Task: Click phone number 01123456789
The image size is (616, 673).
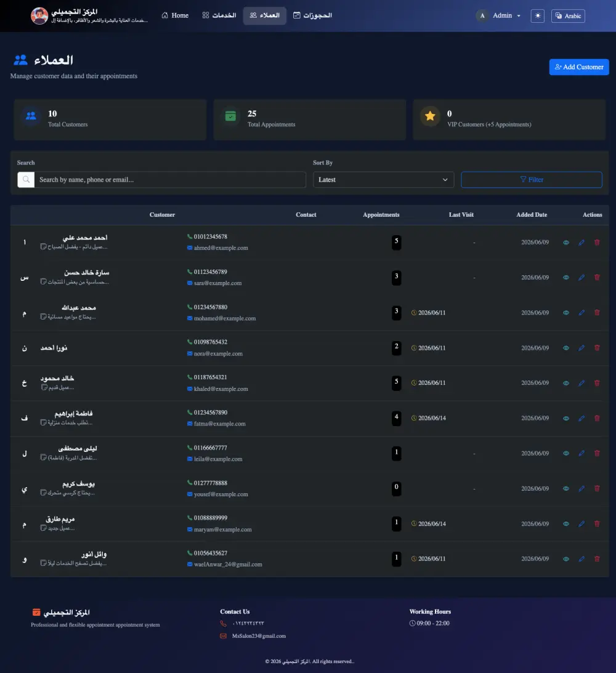Action: pos(210,272)
